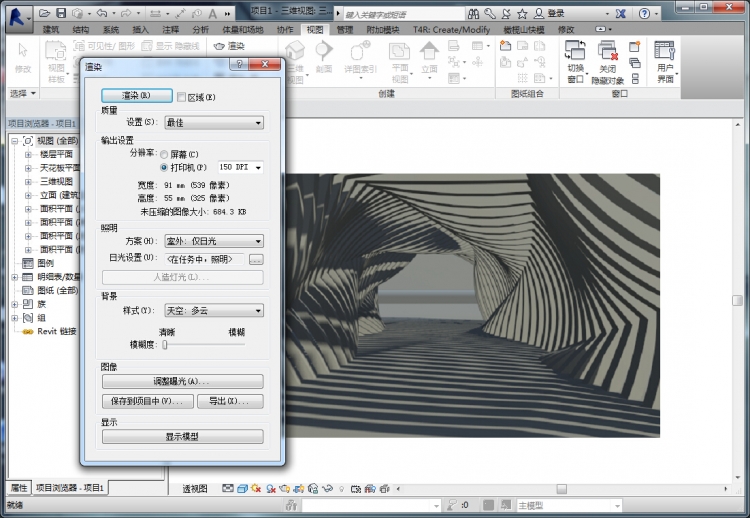
Task: Click the 模糊度 (haze) slider handle
Action: tap(164, 343)
